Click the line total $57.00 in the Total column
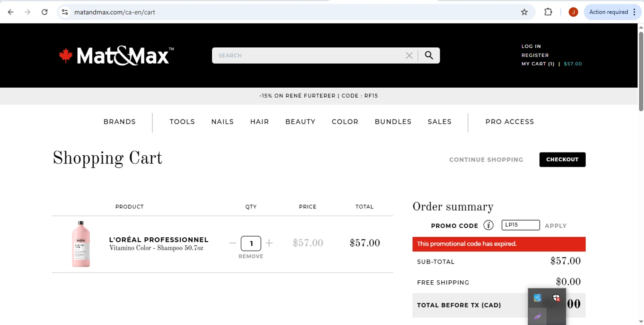The width and height of the screenshot is (644, 325). (x=365, y=243)
